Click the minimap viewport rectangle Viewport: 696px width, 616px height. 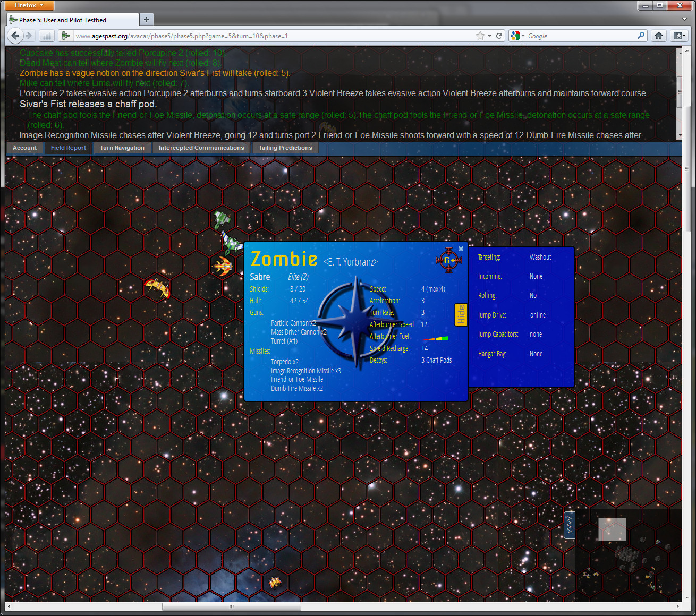pyautogui.click(x=612, y=529)
